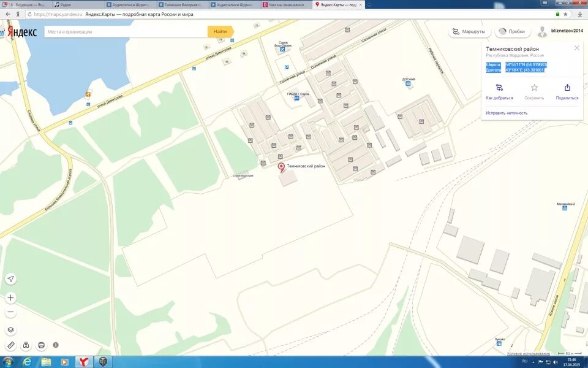This screenshot has height=368, width=588.
Task: Click the browser back arrow
Action: pyautogui.click(x=8, y=14)
